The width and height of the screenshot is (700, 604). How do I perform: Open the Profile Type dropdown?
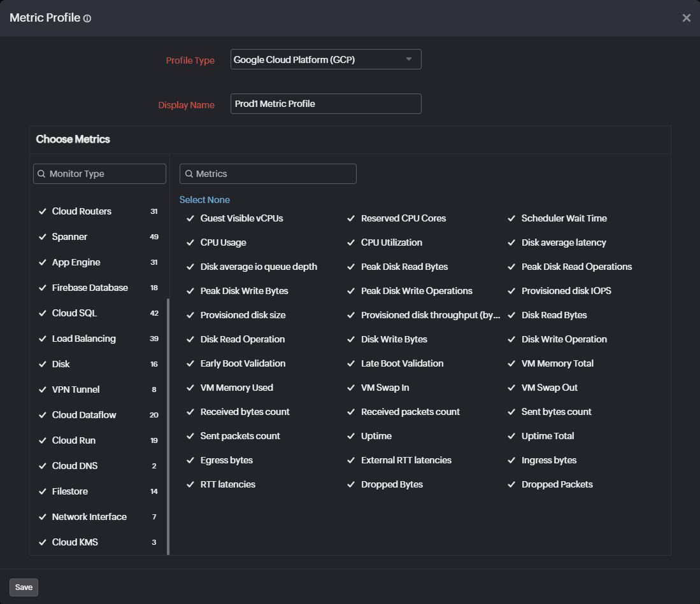tap(408, 59)
